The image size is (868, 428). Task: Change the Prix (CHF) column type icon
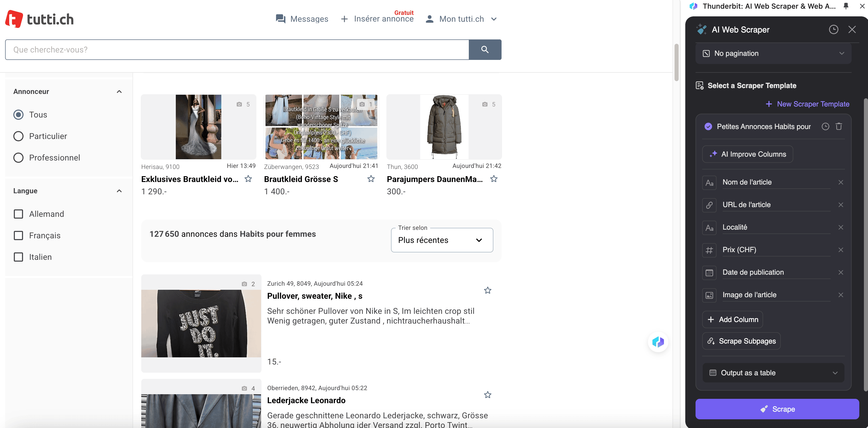point(709,250)
